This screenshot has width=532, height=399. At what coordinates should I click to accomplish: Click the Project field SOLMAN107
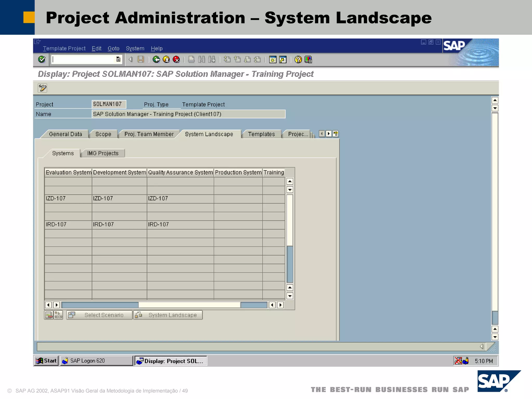(109, 104)
